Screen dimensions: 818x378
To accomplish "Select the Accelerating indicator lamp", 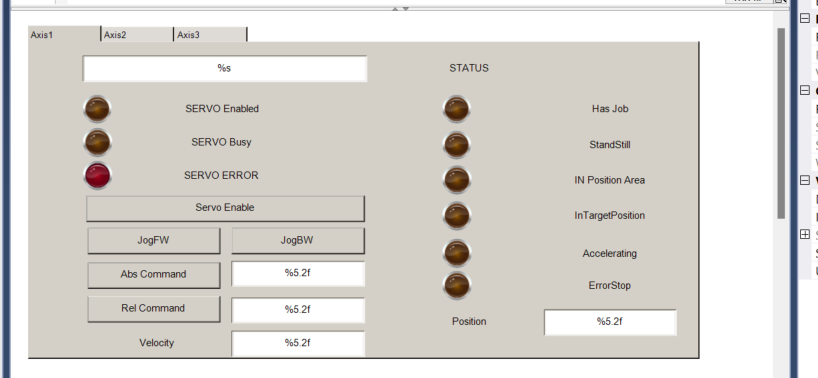I will pos(456,253).
